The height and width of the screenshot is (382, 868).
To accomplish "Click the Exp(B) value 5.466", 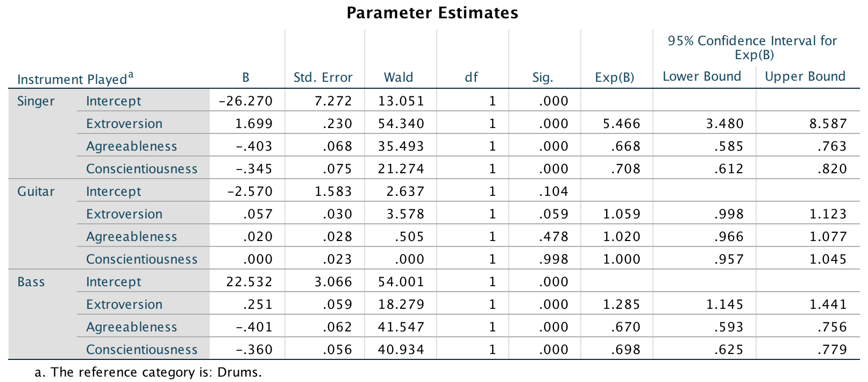I will pos(622,124).
